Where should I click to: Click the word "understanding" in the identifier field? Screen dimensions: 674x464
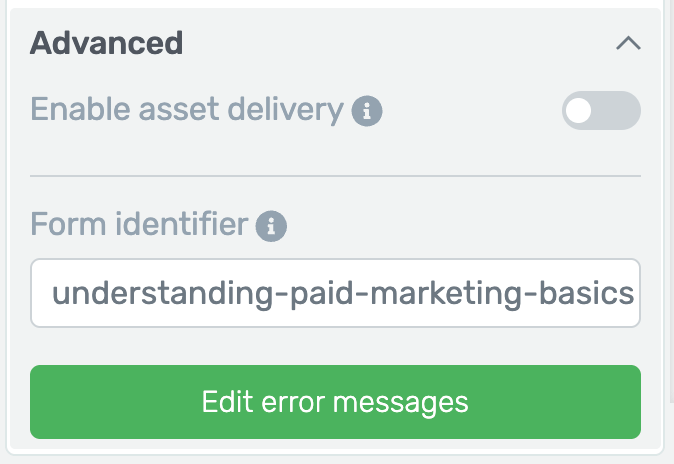(x=162, y=294)
